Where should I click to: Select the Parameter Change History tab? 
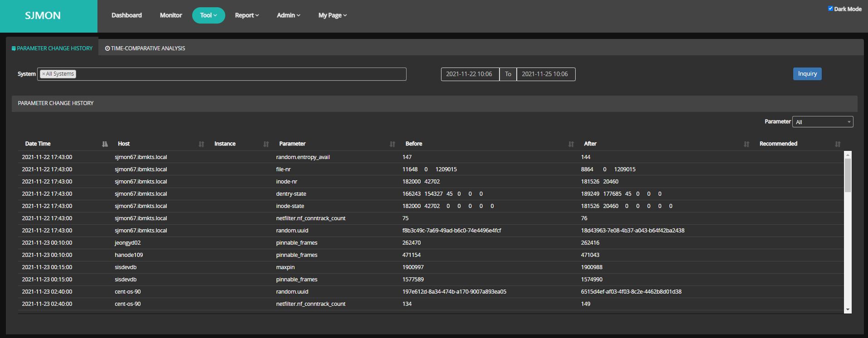point(52,48)
